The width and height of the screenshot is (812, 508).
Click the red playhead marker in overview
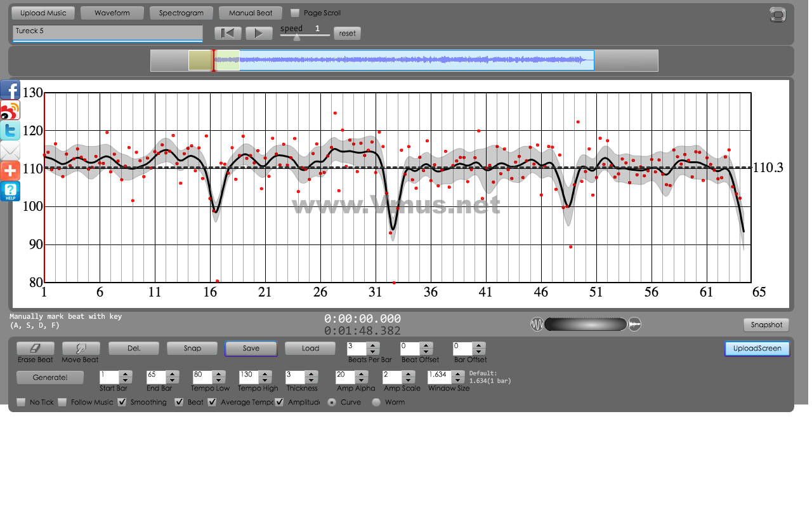coord(214,60)
